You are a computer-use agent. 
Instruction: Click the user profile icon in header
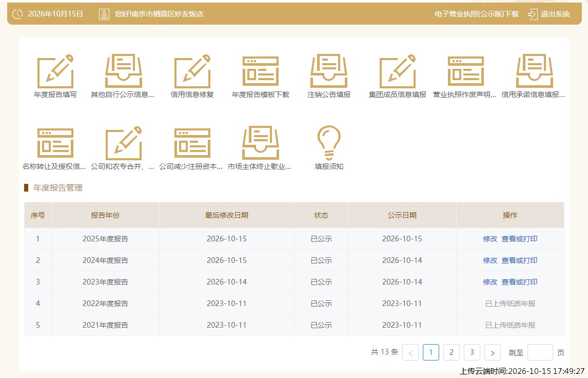coord(104,14)
